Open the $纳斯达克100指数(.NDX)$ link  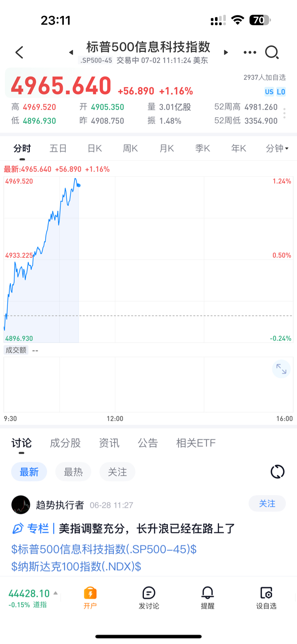76,567
